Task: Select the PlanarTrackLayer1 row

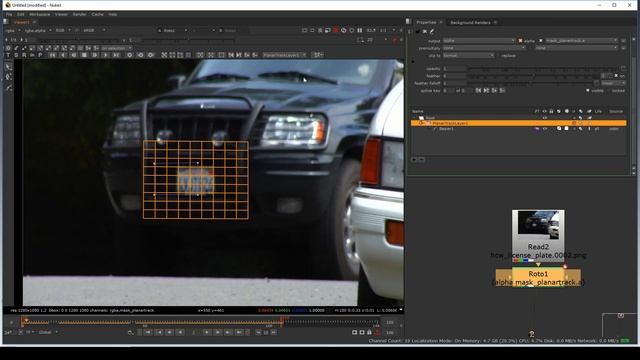Action: (x=518, y=123)
